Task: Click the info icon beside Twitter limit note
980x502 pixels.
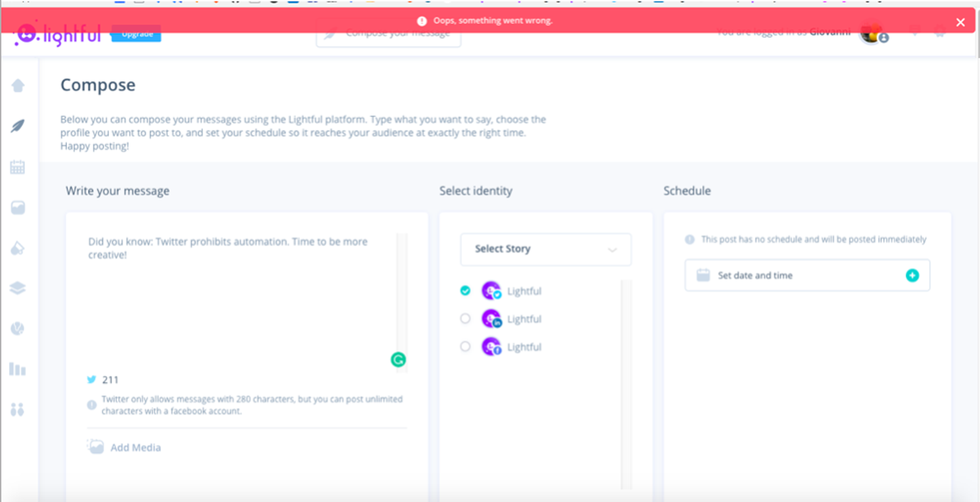Action: click(x=92, y=405)
